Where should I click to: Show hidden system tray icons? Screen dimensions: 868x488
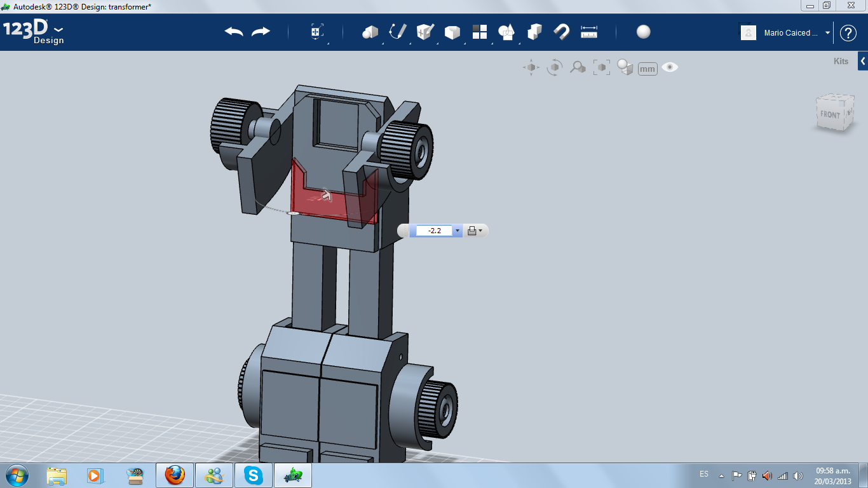721,475
